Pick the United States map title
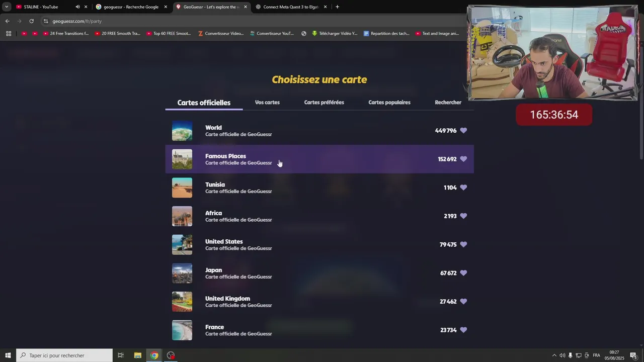Image resolution: width=644 pixels, height=362 pixels. [224, 241]
